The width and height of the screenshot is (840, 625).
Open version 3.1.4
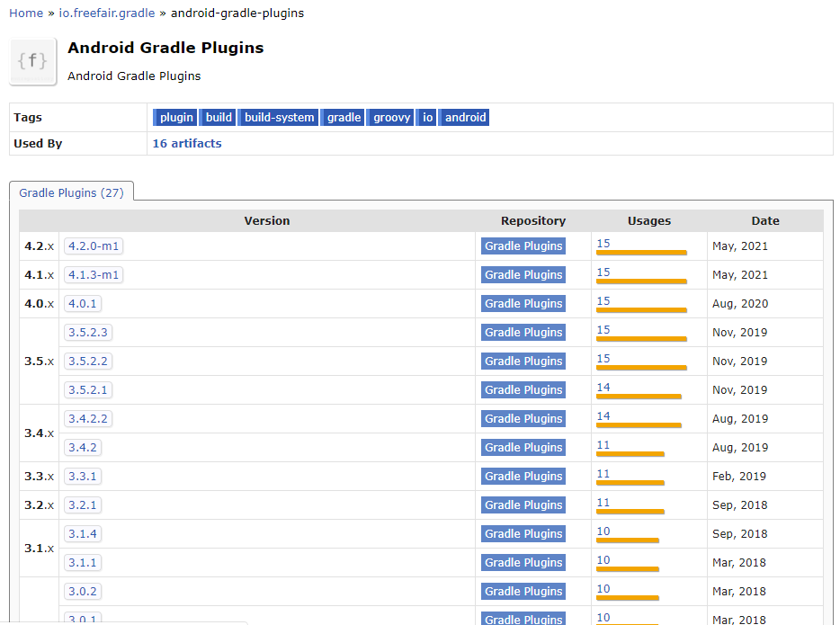83,534
